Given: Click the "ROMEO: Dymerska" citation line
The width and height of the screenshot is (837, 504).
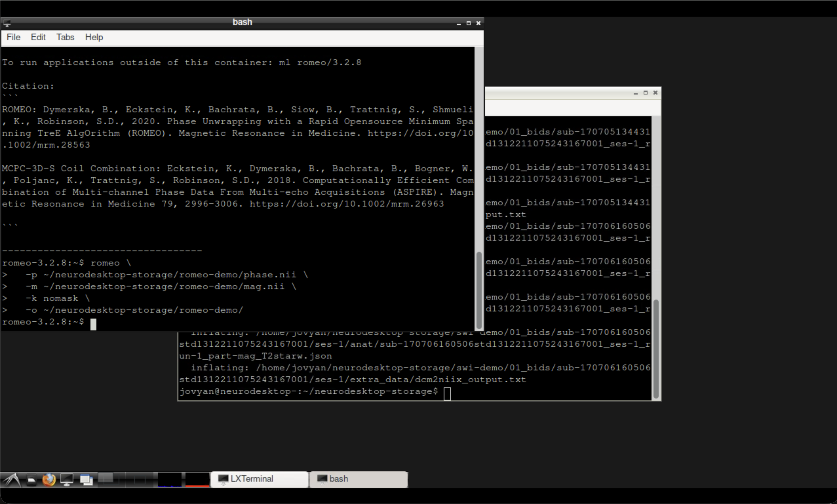Looking at the screenshot, I should [x=238, y=110].
